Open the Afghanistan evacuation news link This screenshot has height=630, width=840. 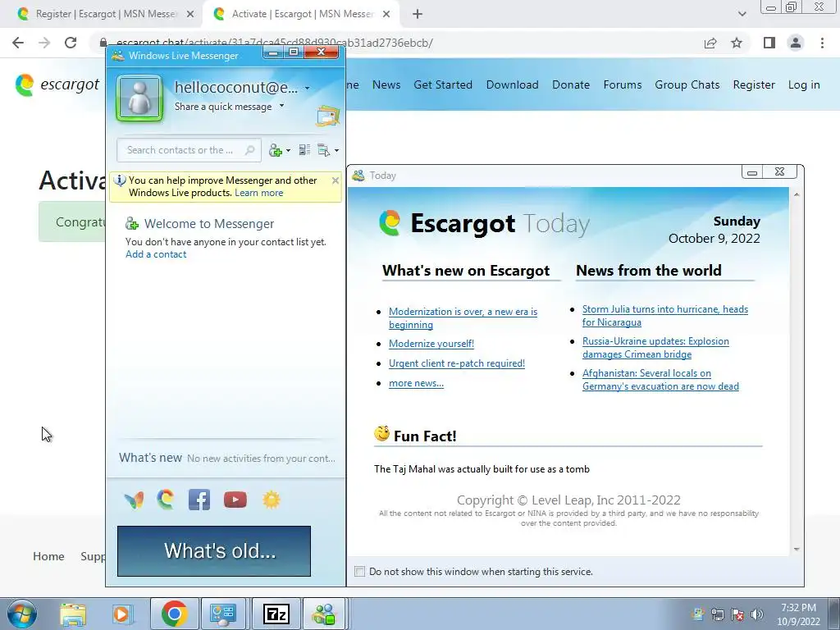(x=660, y=380)
